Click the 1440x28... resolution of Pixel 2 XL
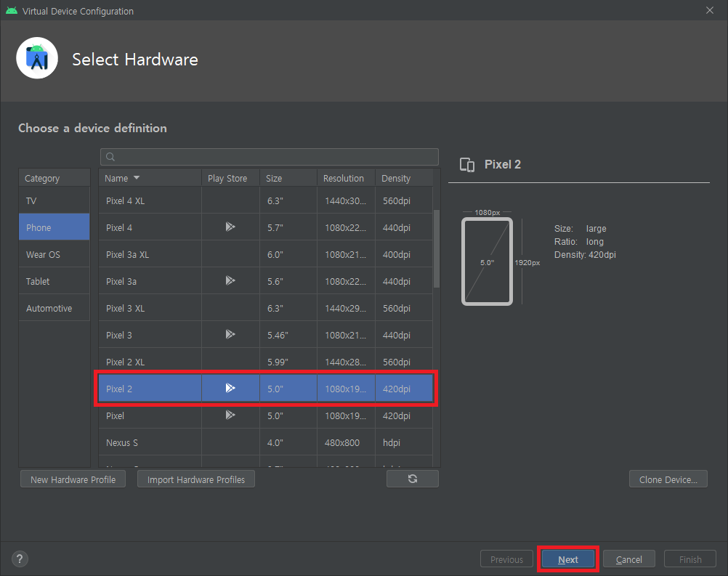728x576 pixels. [345, 362]
